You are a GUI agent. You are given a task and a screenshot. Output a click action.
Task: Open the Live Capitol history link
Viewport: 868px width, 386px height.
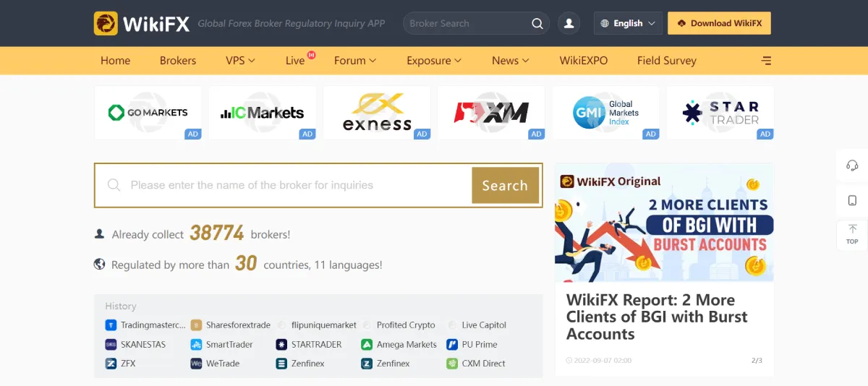point(484,325)
